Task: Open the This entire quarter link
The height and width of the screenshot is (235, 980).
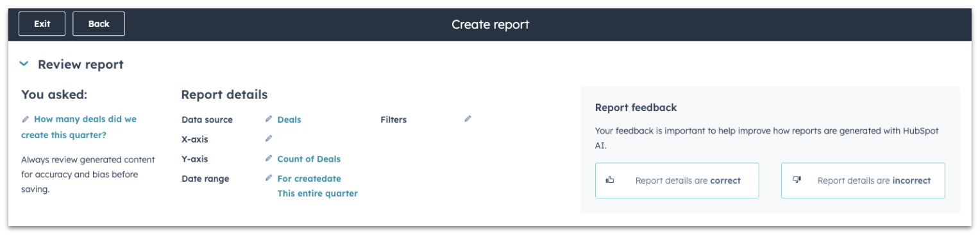Action: (317, 193)
